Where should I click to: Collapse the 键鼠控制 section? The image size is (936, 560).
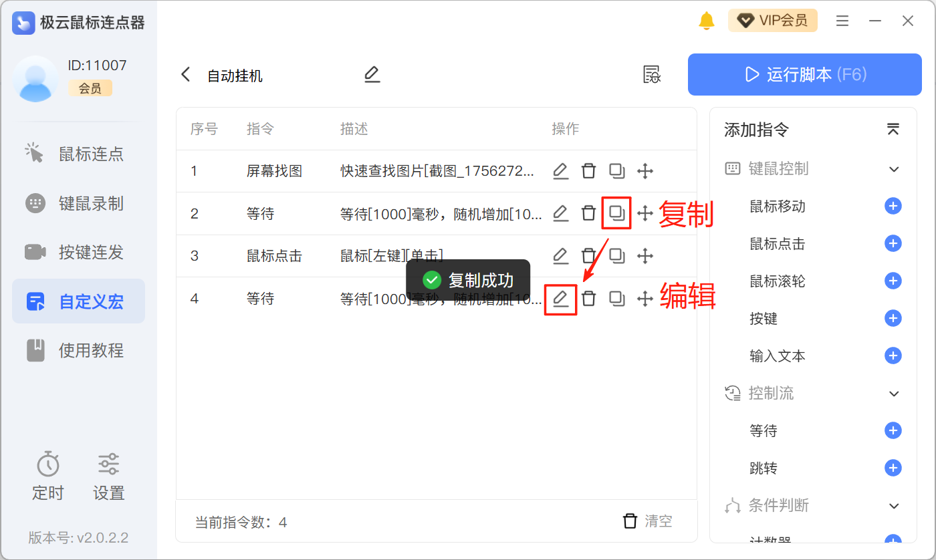pos(894,169)
